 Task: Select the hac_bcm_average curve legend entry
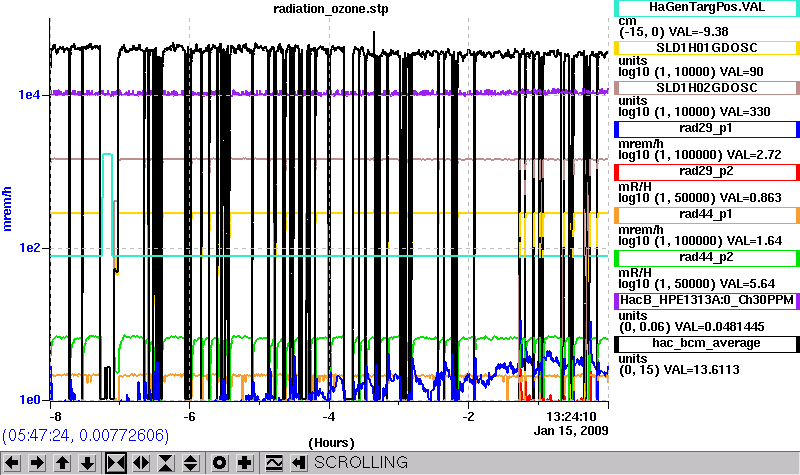[x=707, y=343]
